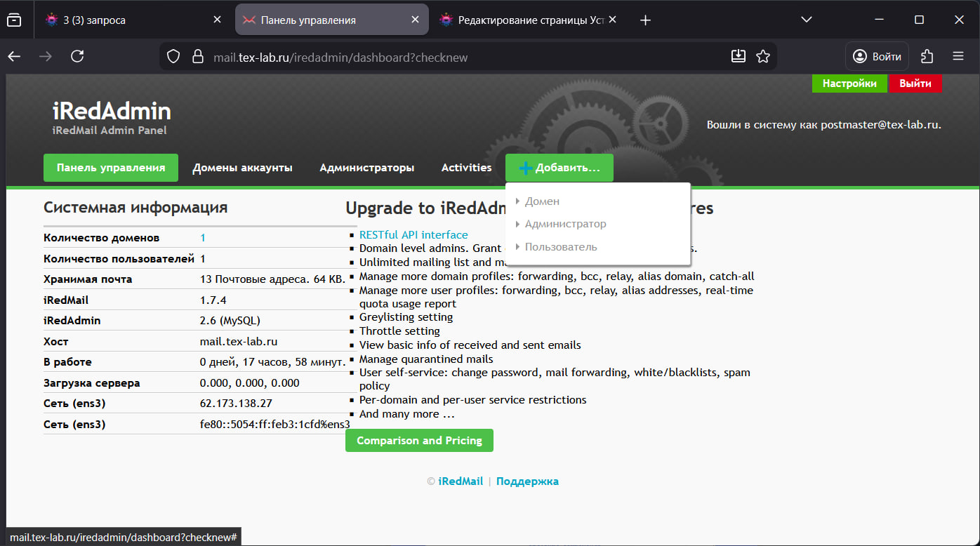Click the Comparison and Pricing button
This screenshot has height=546, width=980.
(419, 441)
